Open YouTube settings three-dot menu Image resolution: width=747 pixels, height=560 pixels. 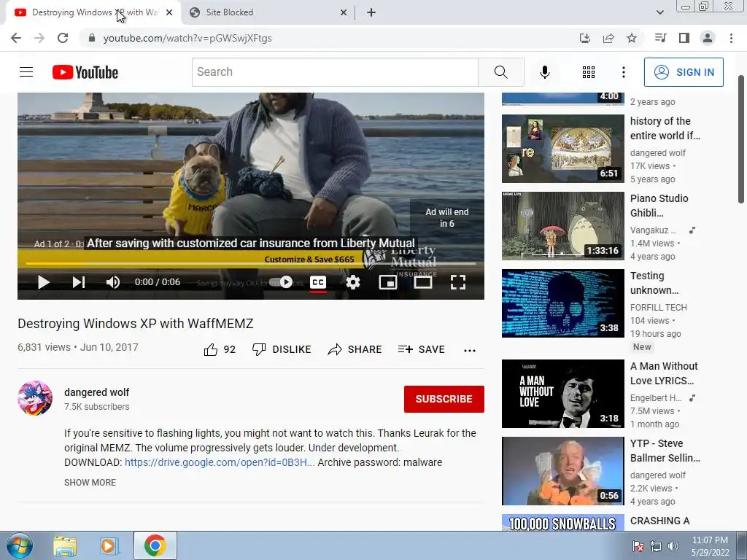click(623, 72)
